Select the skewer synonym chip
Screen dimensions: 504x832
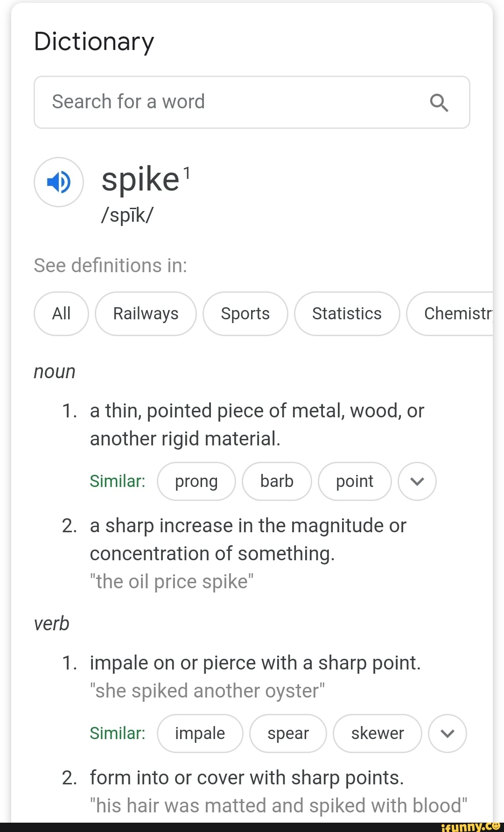(x=377, y=733)
